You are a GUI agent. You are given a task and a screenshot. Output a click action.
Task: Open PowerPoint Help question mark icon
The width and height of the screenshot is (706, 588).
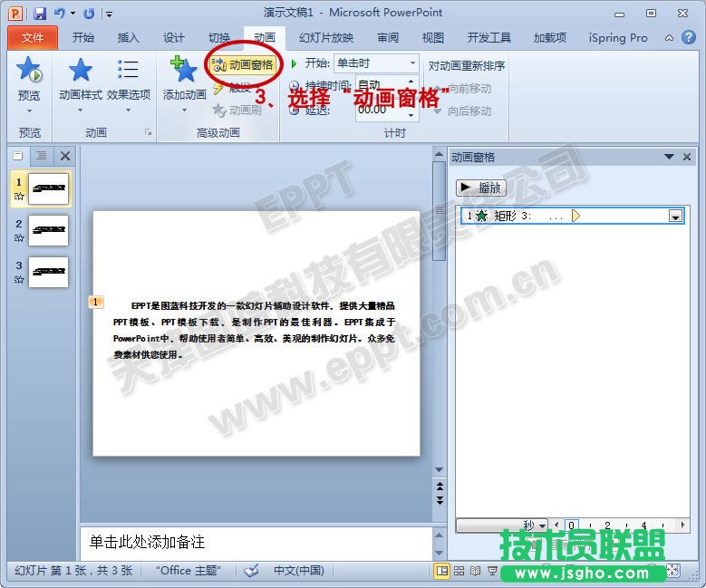689,37
